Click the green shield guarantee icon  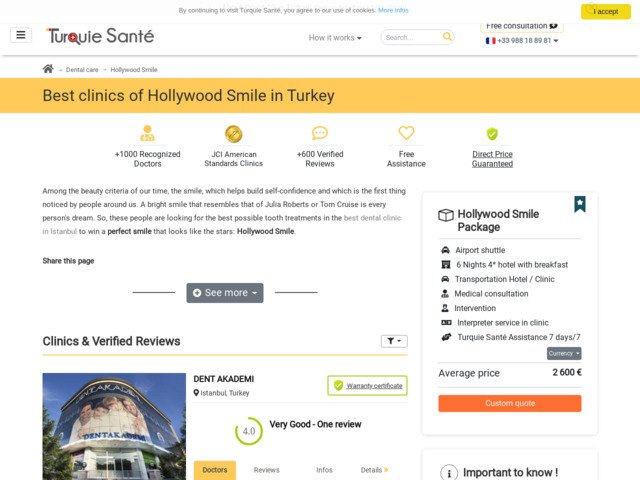492,134
